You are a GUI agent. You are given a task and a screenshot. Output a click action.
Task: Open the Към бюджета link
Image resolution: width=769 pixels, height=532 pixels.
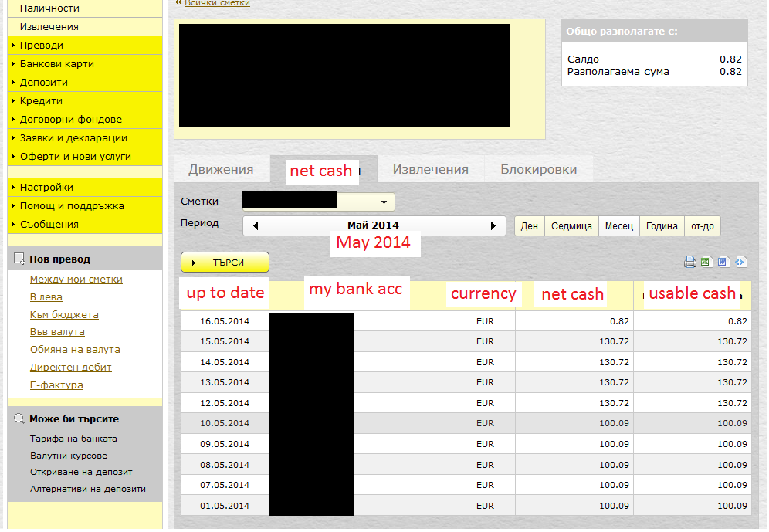[64, 315]
